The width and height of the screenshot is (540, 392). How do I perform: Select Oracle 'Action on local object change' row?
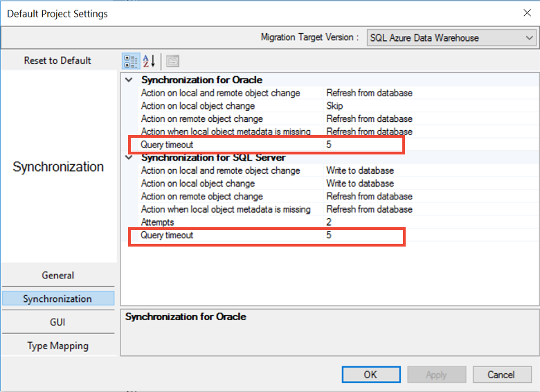pyautogui.click(x=198, y=106)
